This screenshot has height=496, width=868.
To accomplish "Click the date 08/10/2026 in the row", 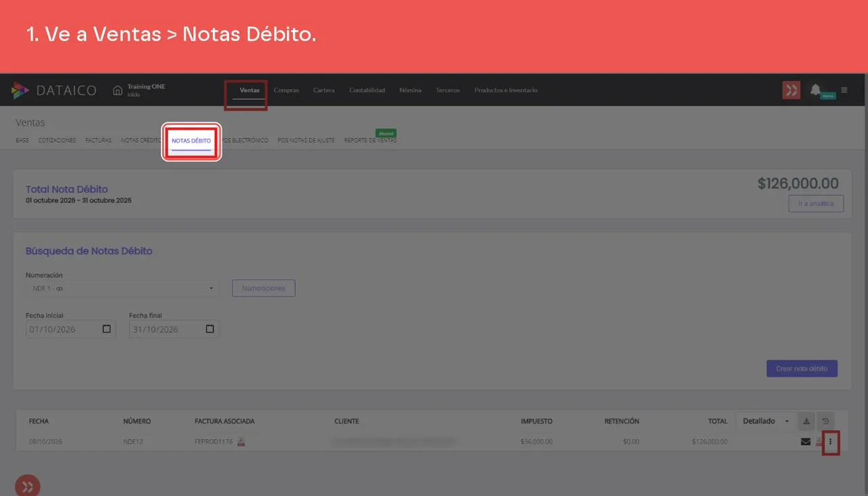I will pyautogui.click(x=45, y=442).
